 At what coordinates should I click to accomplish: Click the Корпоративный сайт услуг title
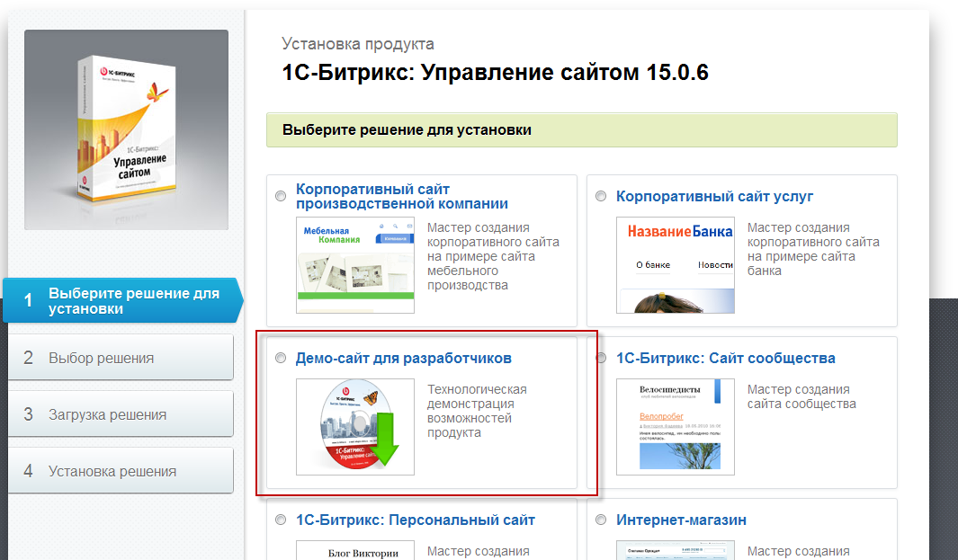click(714, 197)
